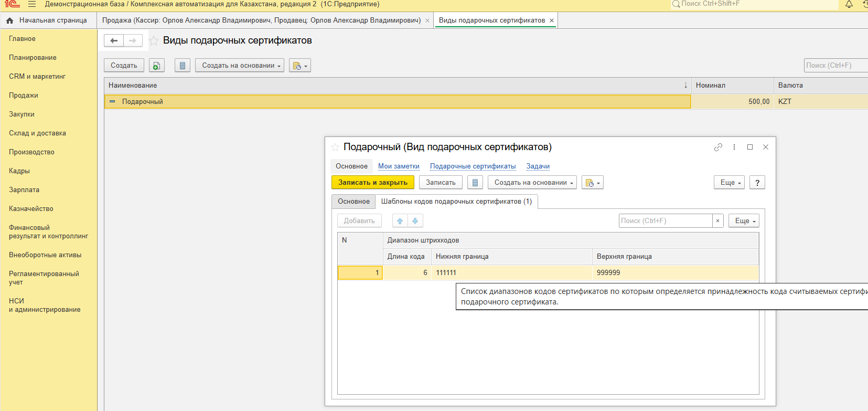Move the row down with the arrow icon
This screenshot has width=868, height=411.
[415, 221]
